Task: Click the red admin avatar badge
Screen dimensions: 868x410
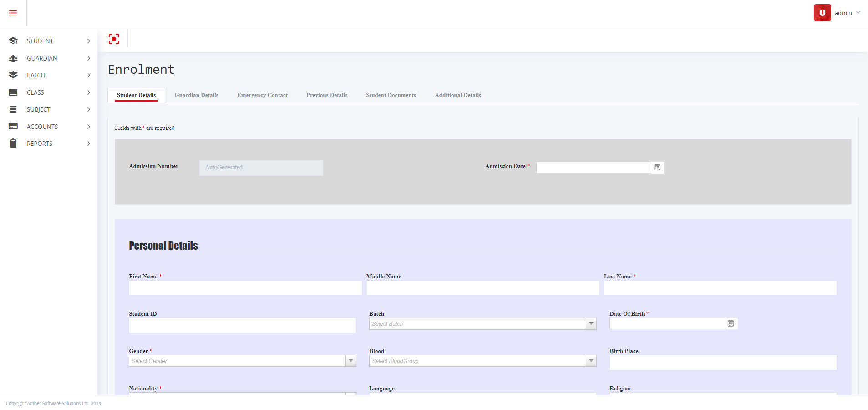Action: pos(822,13)
